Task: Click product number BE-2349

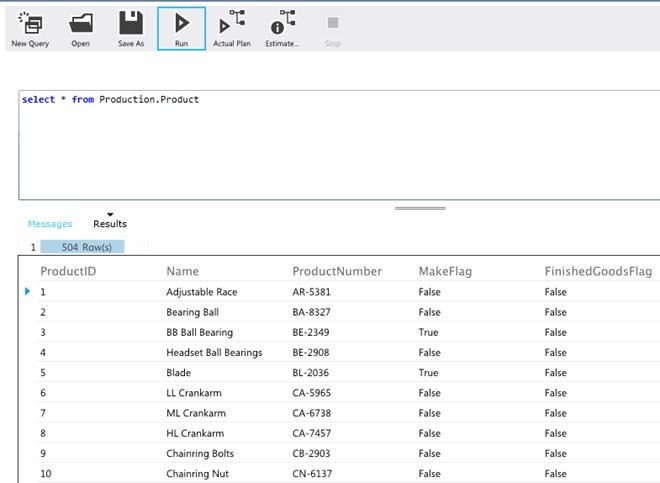Action: (x=311, y=332)
